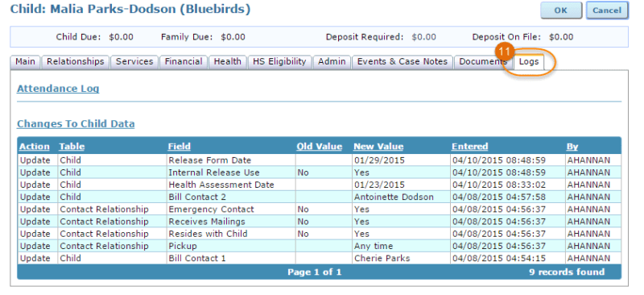Select the Services tab
The height and width of the screenshot is (295, 644).
coord(134,62)
